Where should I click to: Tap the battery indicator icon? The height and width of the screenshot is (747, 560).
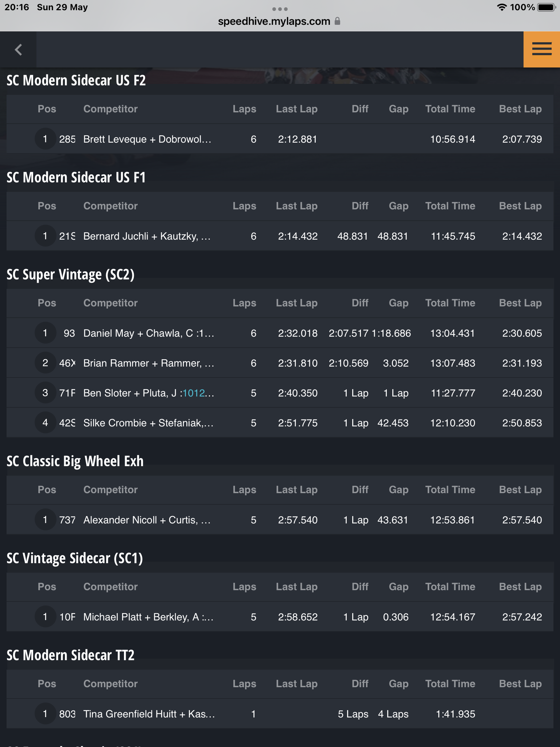(x=546, y=7)
